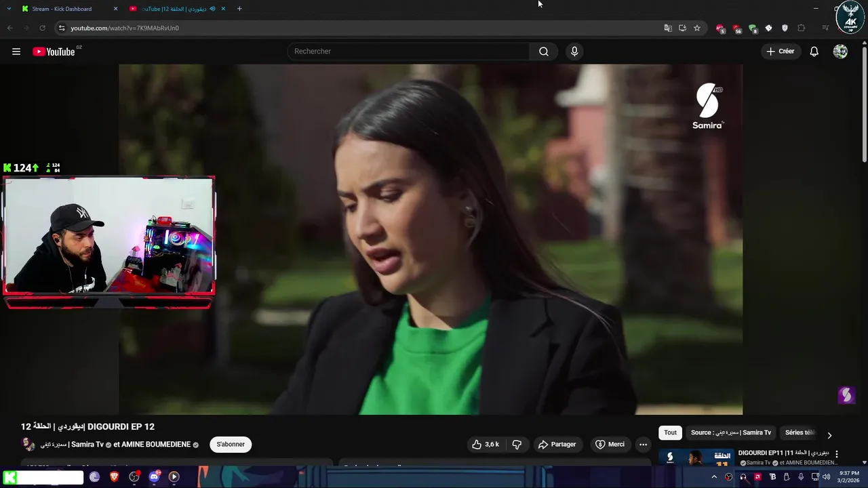Viewport: 868px width, 488px height.
Task: Go to the YouTube home logo
Action: 54,52
